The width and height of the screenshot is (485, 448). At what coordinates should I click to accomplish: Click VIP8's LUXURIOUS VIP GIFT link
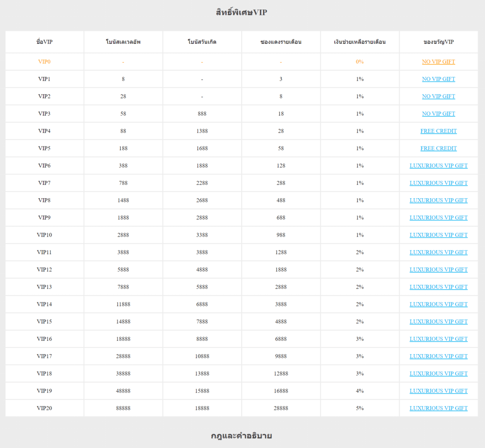[438, 200]
